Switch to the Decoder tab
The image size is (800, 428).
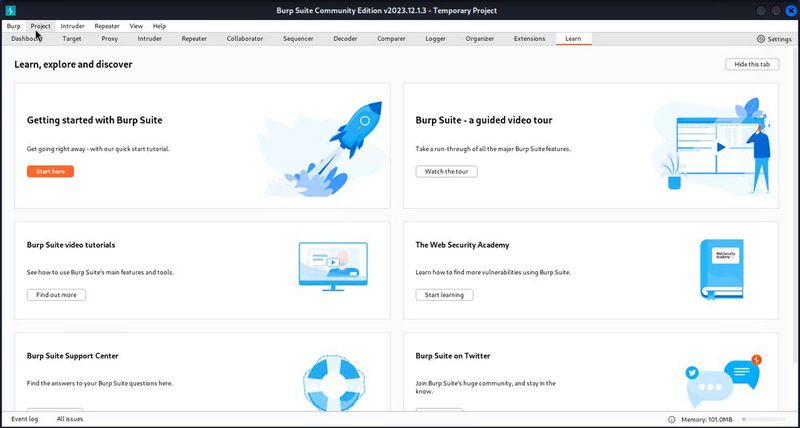coord(345,39)
